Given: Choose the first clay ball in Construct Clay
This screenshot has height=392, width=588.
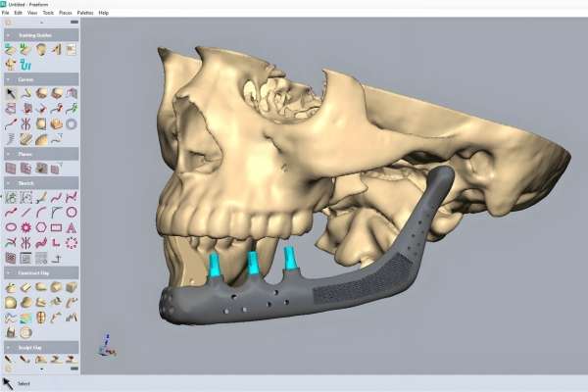Looking at the screenshot, I should (x=11, y=287).
